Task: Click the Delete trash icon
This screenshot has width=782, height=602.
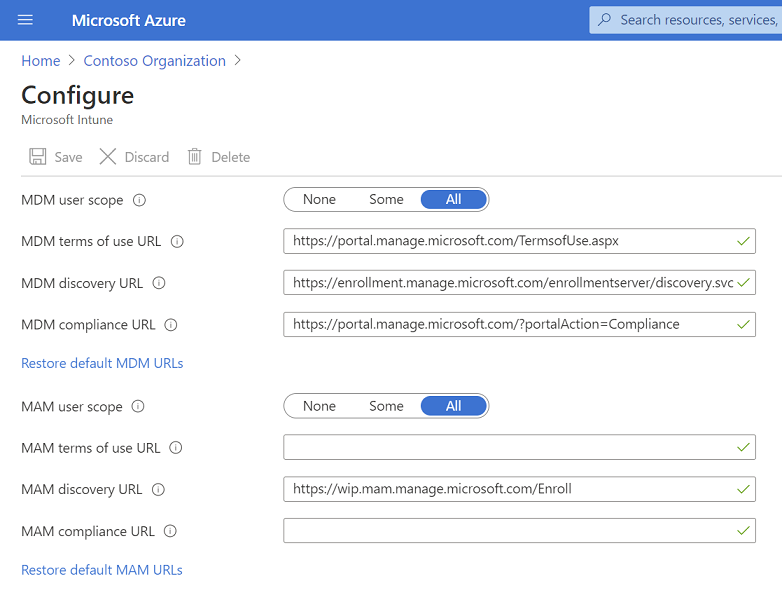Action: point(195,157)
